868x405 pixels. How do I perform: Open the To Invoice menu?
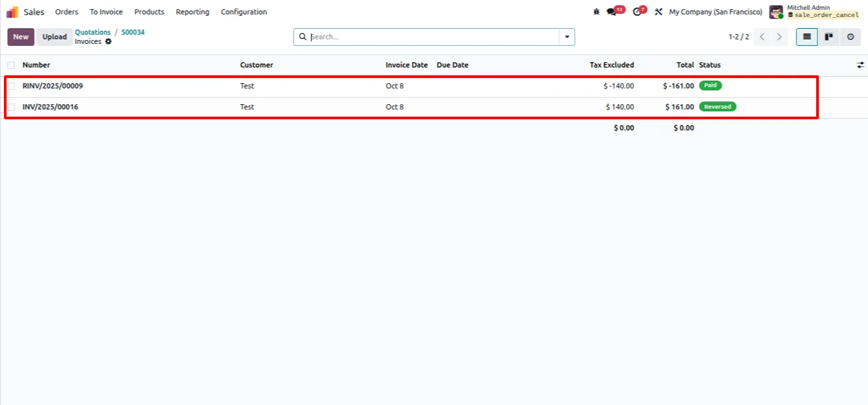point(106,12)
